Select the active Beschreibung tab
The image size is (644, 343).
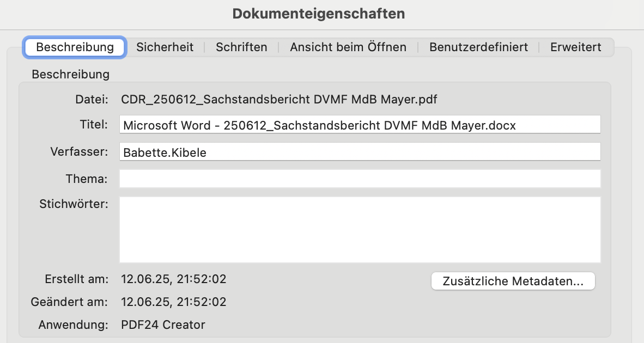pyautogui.click(x=75, y=47)
